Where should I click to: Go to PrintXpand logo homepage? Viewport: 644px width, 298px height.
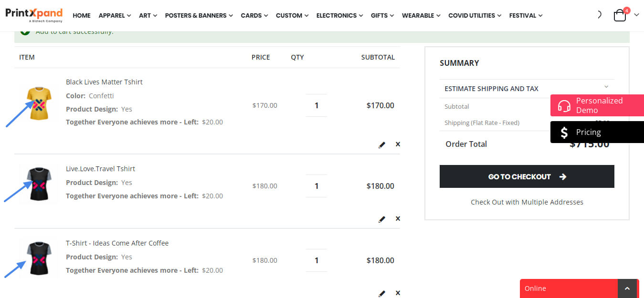(34, 15)
